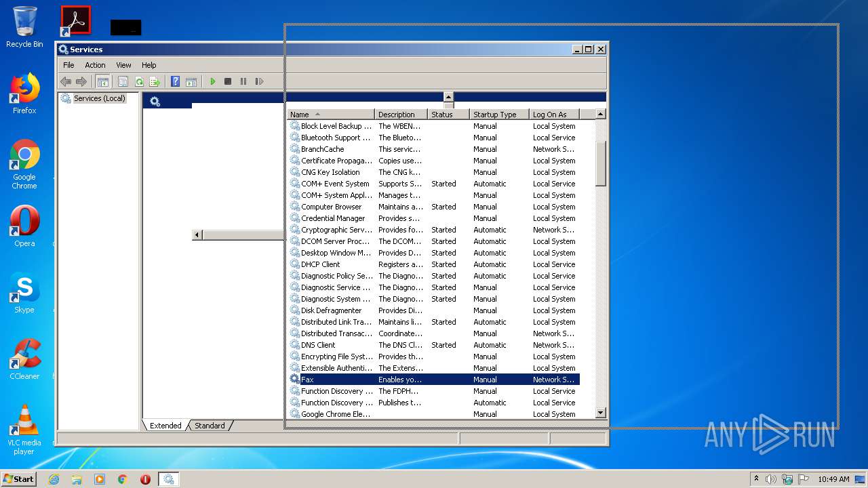Image resolution: width=868 pixels, height=488 pixels.
Task: Open Help using the blue question icon
Action: [x=175, y=81]
